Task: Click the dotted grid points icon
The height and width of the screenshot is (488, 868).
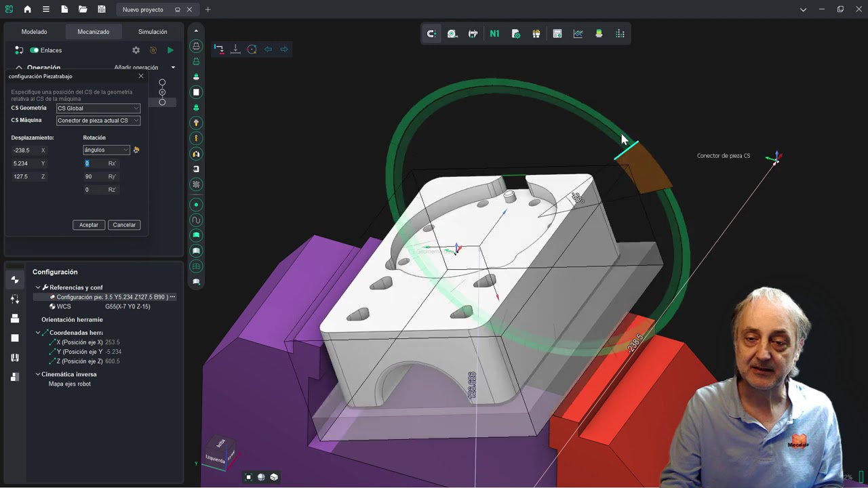Action: pos(620,34)
